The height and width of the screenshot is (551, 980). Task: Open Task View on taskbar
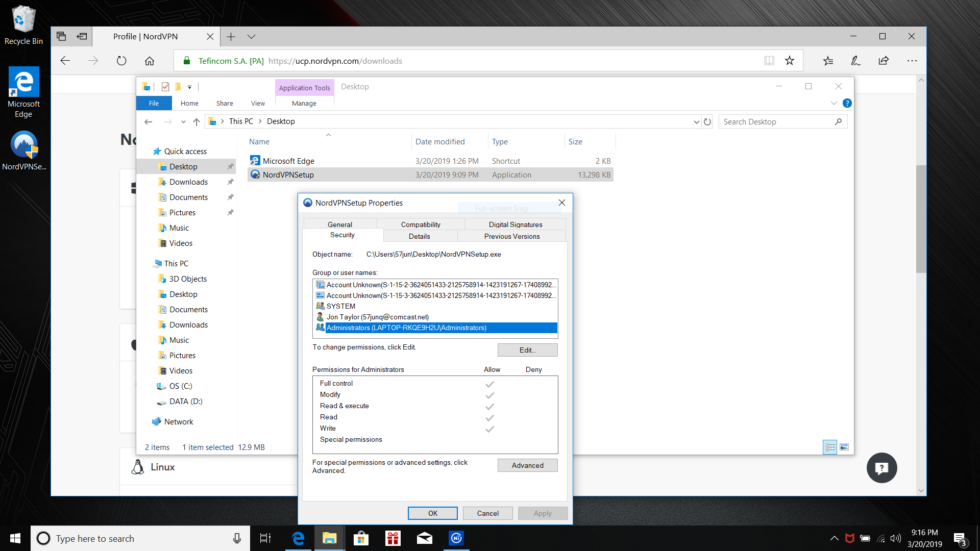tap(265, 538)
